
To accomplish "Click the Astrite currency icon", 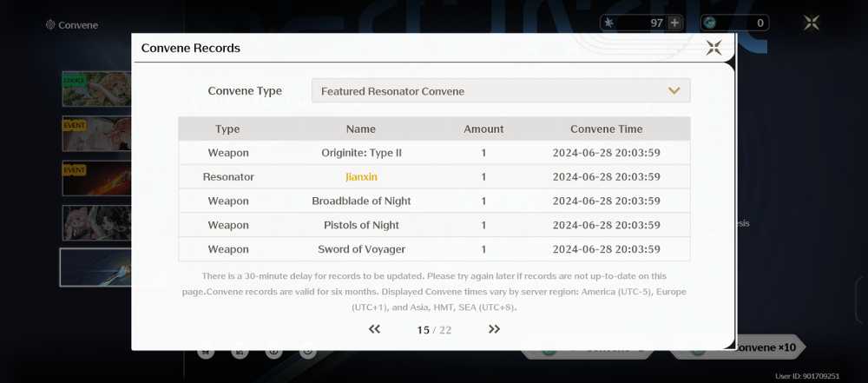I will click(x=609, y=23).
